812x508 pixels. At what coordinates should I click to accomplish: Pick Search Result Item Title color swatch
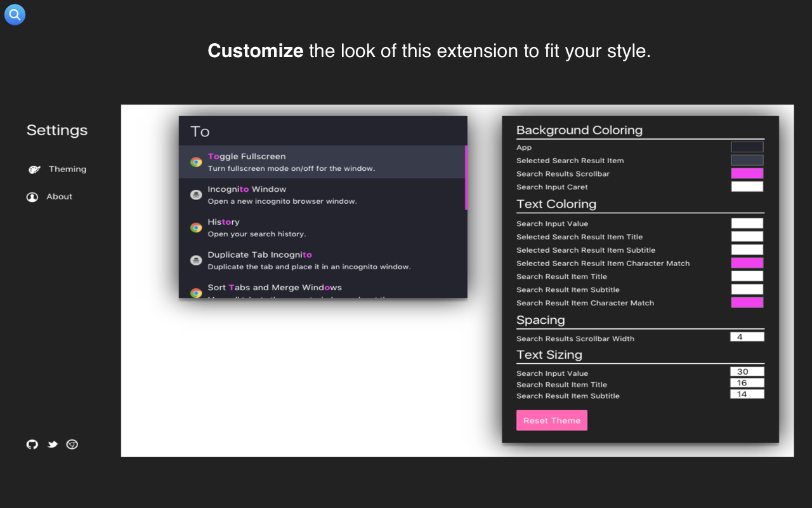point(747,276)
